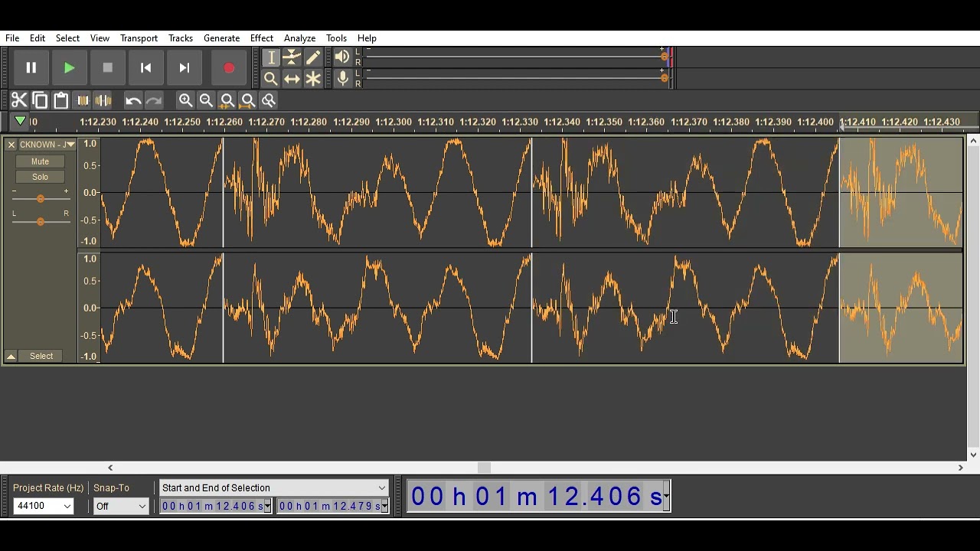Open the Help menu

click(367, 38)
